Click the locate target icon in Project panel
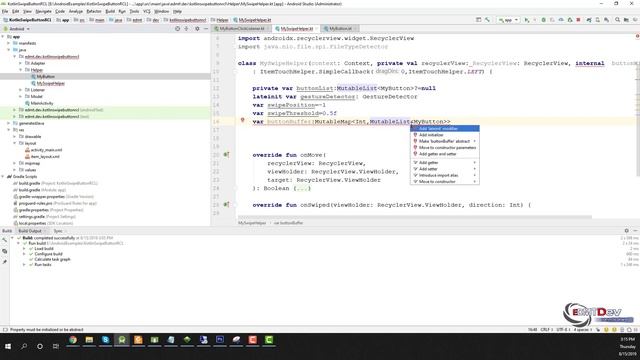Screen dimensions: 640x360 point(177,29)
